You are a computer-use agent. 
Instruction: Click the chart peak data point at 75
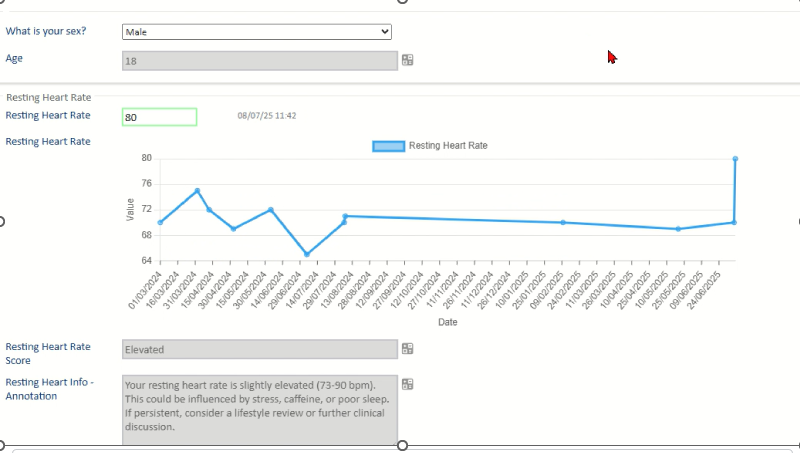pos(197,190)
